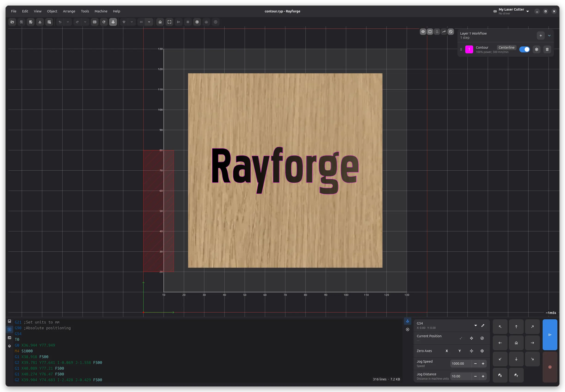Screen dimensions: 565x392
Task: Switch to 3D view
Action: (x=95, y=22)
